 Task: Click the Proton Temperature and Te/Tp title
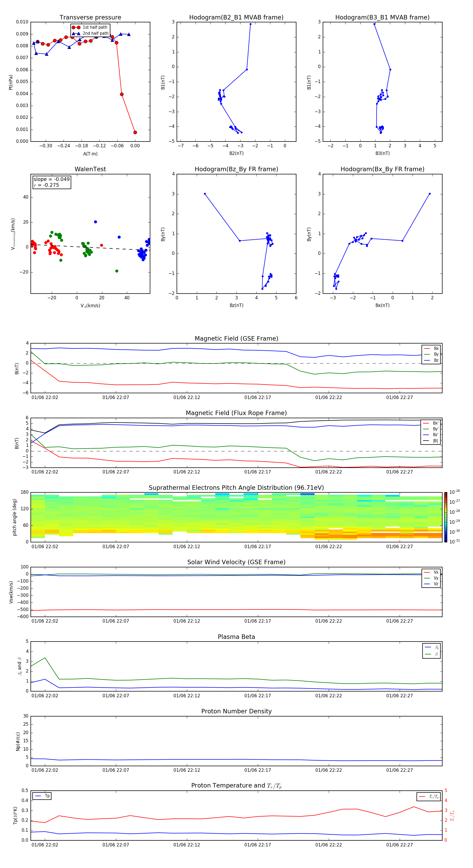[236, 786]
